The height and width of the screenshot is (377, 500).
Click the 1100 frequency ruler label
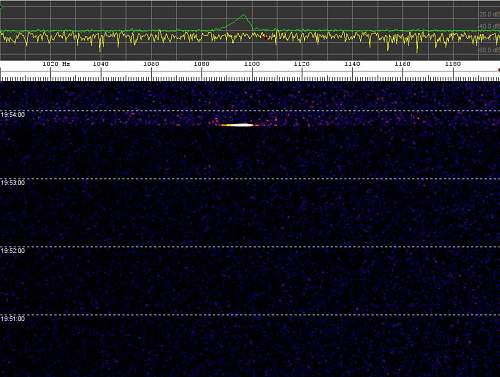coord(252,64)
